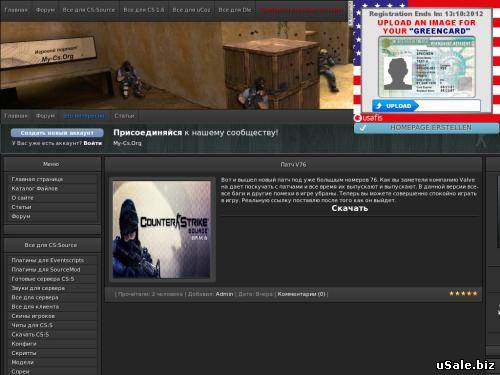
Task: Click the usafis logo below the ad
Action: (x=369, y=118)
